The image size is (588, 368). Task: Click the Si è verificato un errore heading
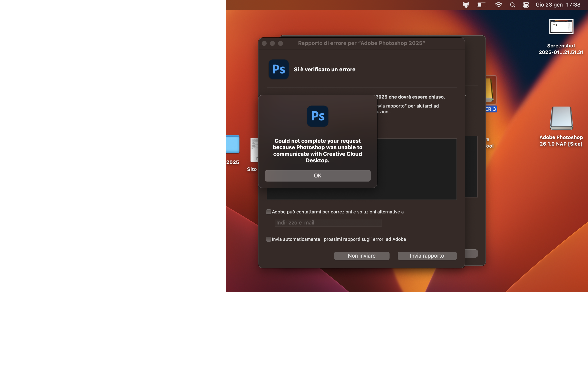click(x=324, y=69)
